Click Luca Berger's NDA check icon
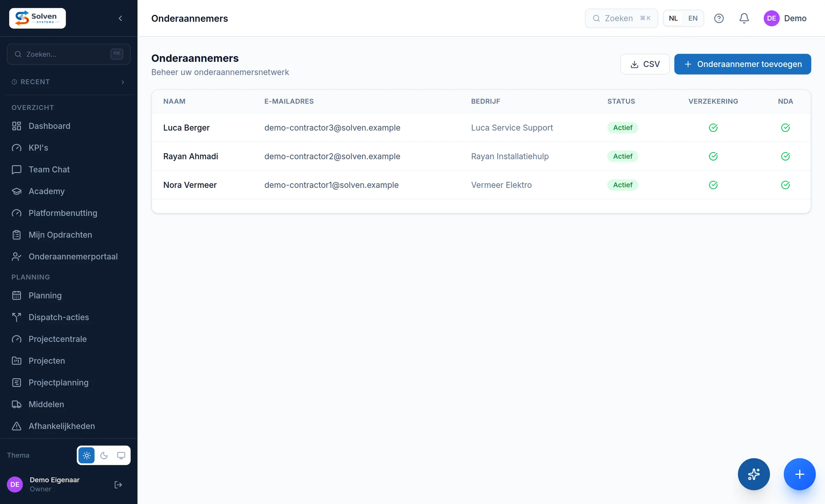The height and width of the screenshot is (504, 825). [785, 127]
